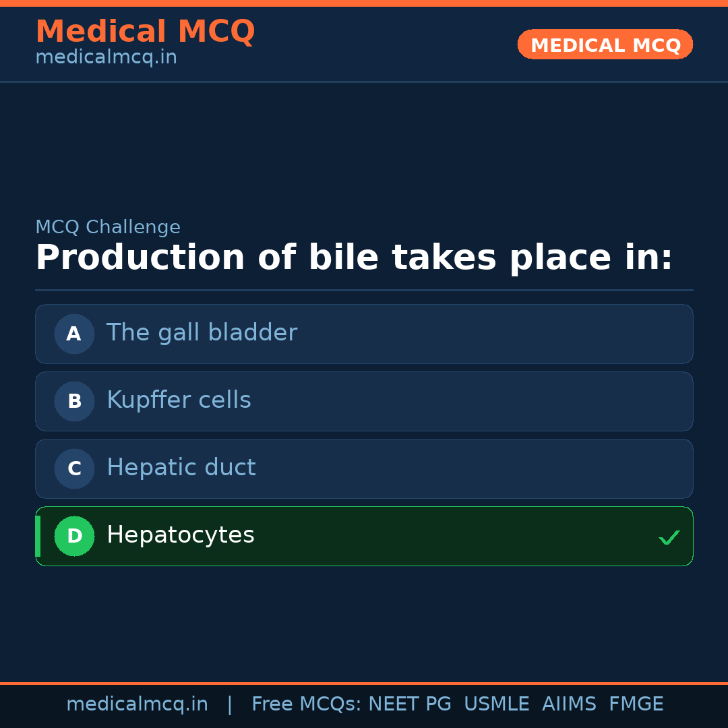Click 'Free MCQs:' text in the footer
The height and width of the screenshot is (728, 728).
[x=307, y=704]
